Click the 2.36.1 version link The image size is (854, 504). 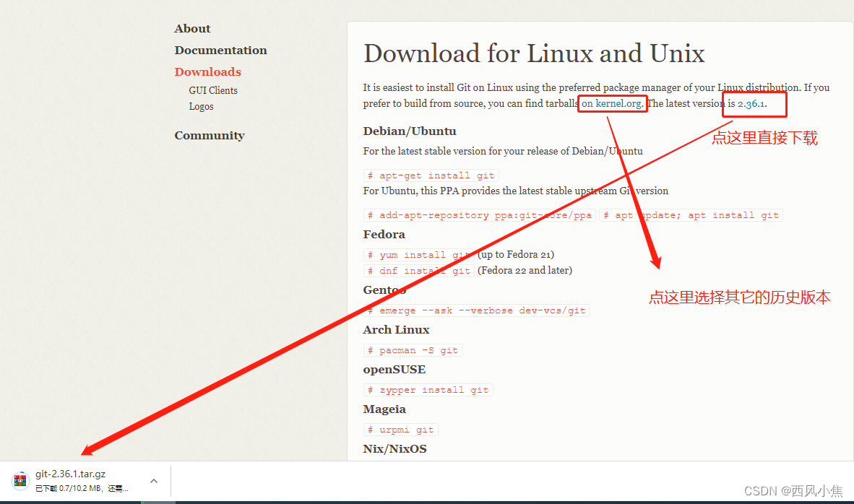[x=751, y=103]
